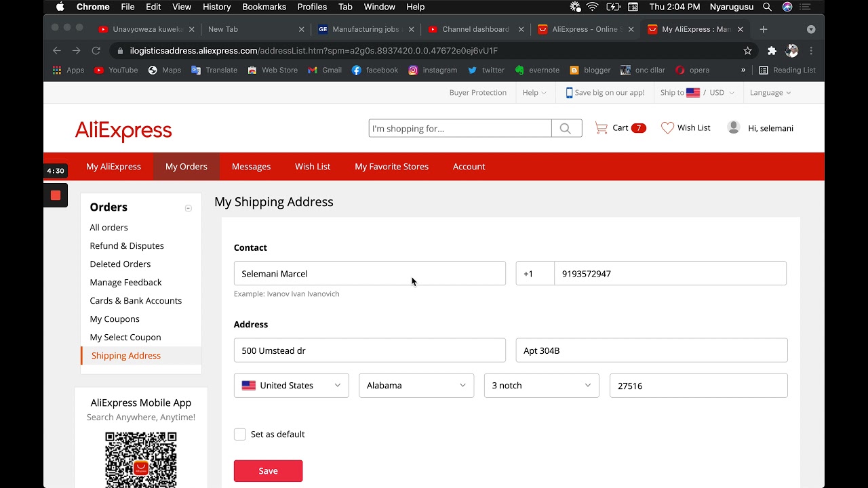Open the Alabama state dropdown

(x=416, y=386)
